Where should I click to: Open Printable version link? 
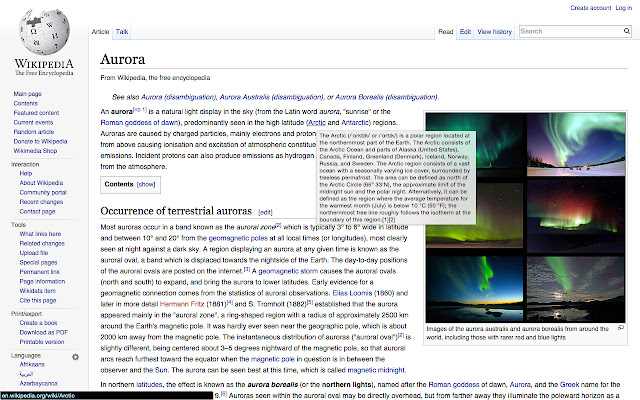coord(42,342)
